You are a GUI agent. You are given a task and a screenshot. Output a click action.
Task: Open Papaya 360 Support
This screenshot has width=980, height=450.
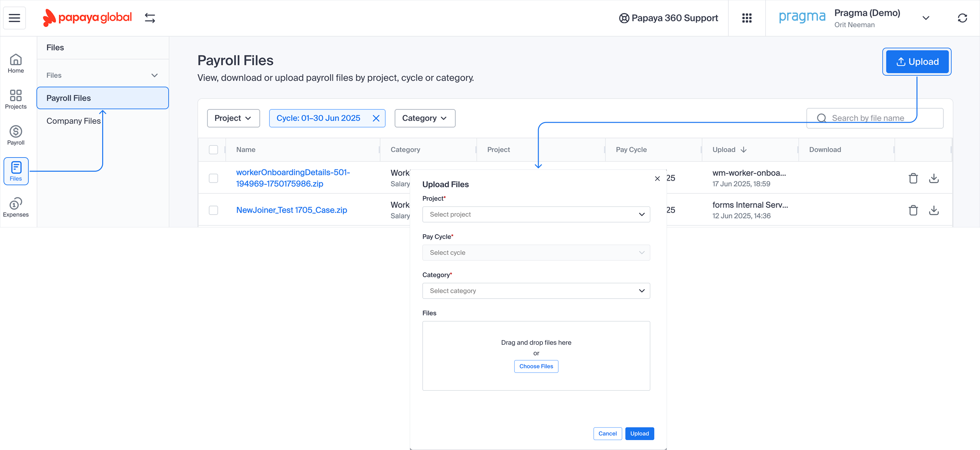point(668,18)
